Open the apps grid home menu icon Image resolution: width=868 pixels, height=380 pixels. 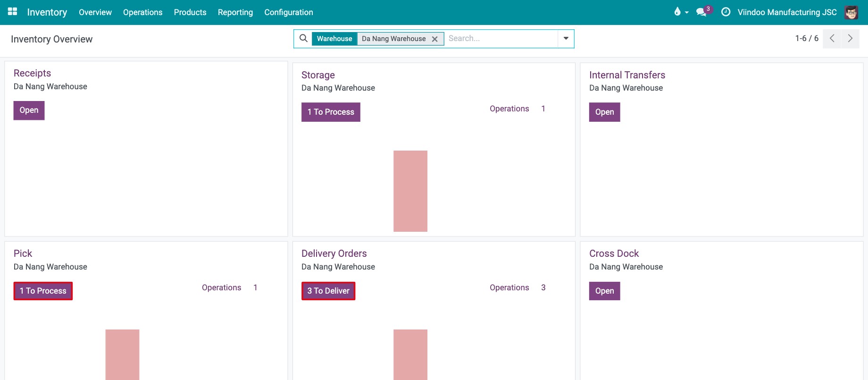click(13, 12)
